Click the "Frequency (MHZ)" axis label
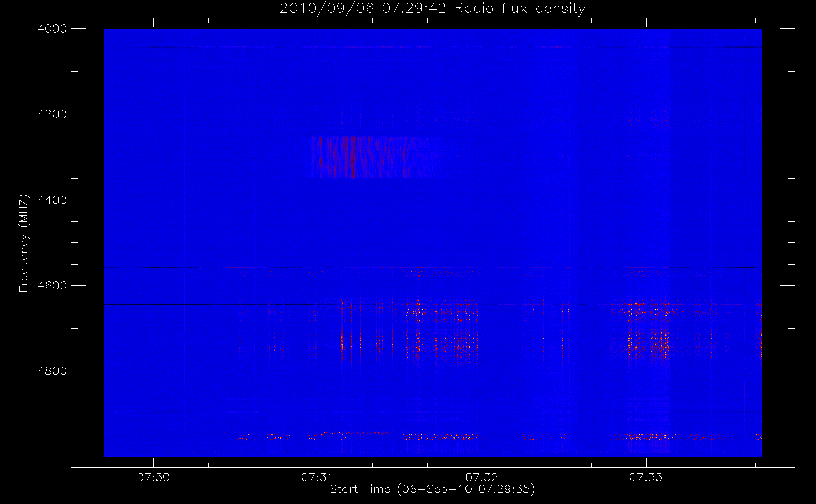Image resolution: width=816 pixels, height=504 pixels. pos(23,243)
